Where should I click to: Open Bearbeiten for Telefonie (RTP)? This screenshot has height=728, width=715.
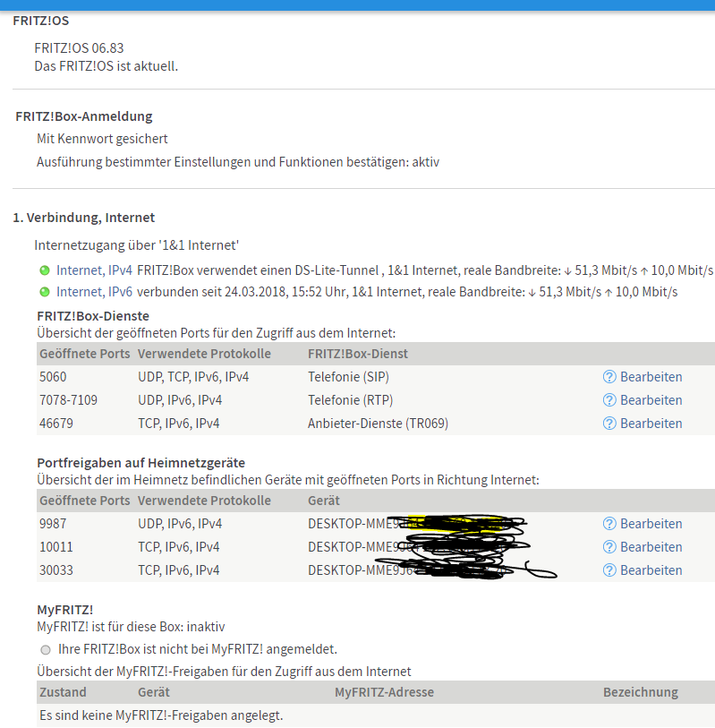click(651, 399)
